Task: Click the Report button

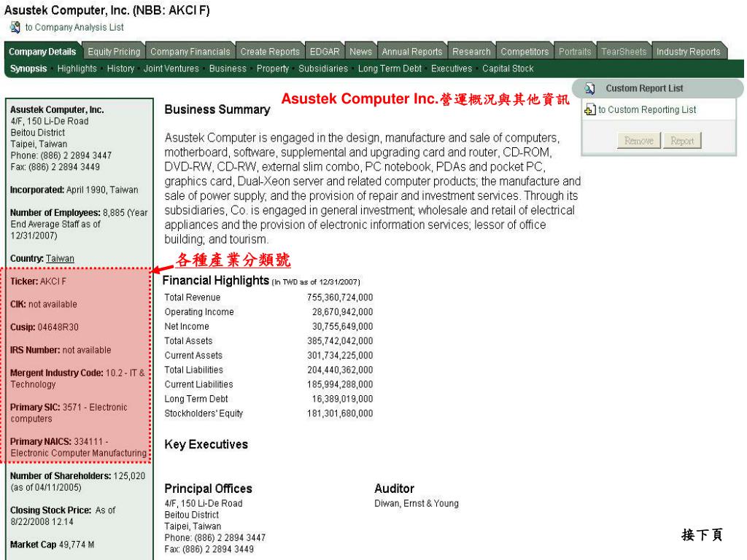Action: pos(682,141)
